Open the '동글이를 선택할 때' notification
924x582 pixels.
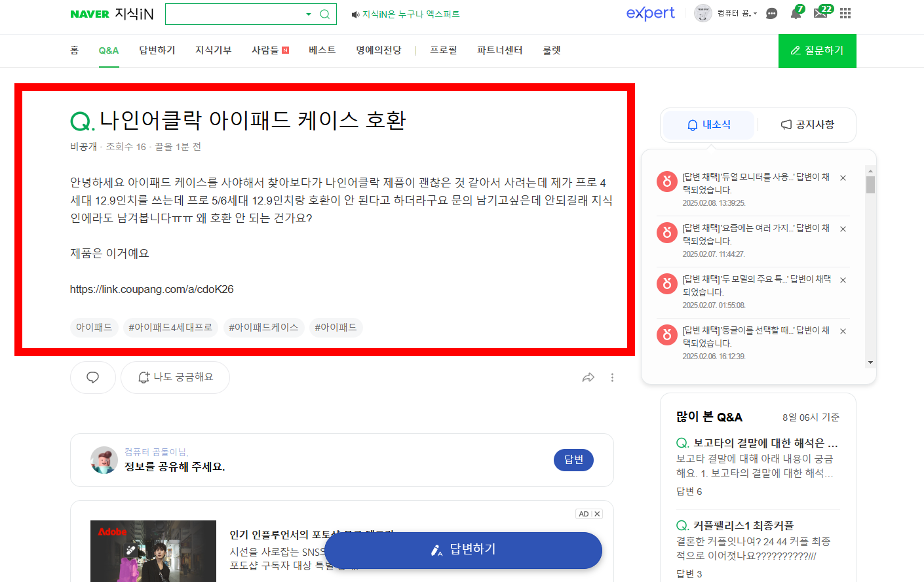(756, 337)
